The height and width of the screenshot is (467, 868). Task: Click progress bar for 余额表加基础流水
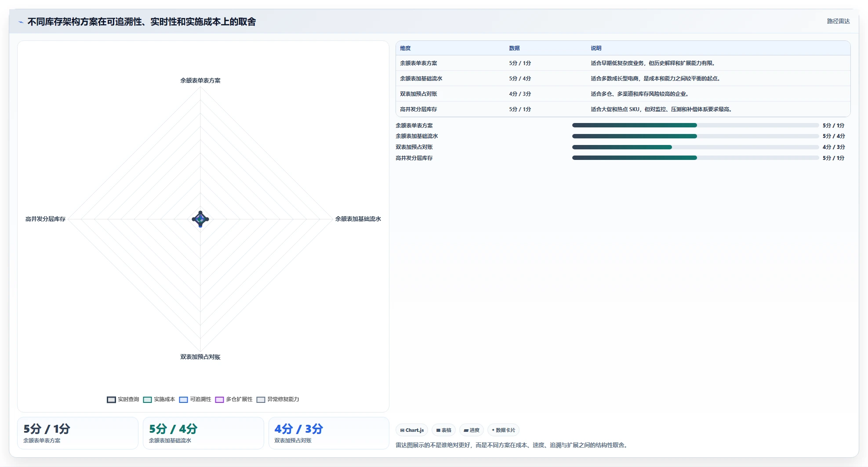(695, 136)
